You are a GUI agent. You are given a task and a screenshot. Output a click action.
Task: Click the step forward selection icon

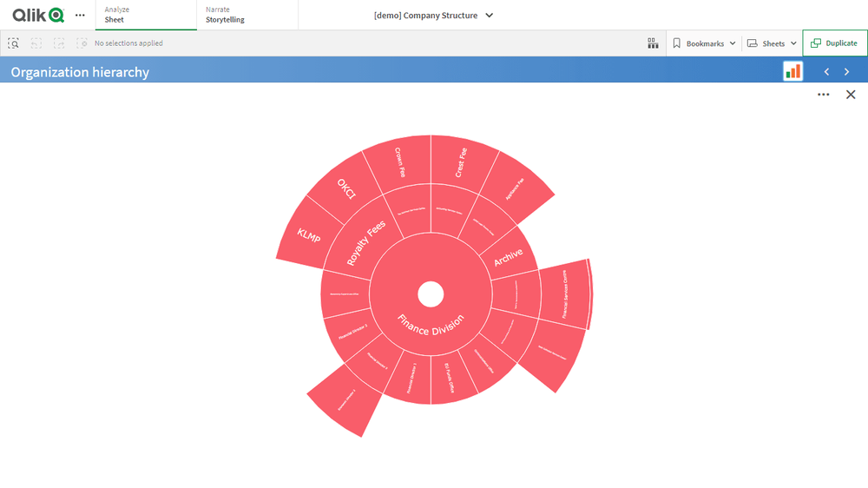pyautogui.click(x=59, y=43)
